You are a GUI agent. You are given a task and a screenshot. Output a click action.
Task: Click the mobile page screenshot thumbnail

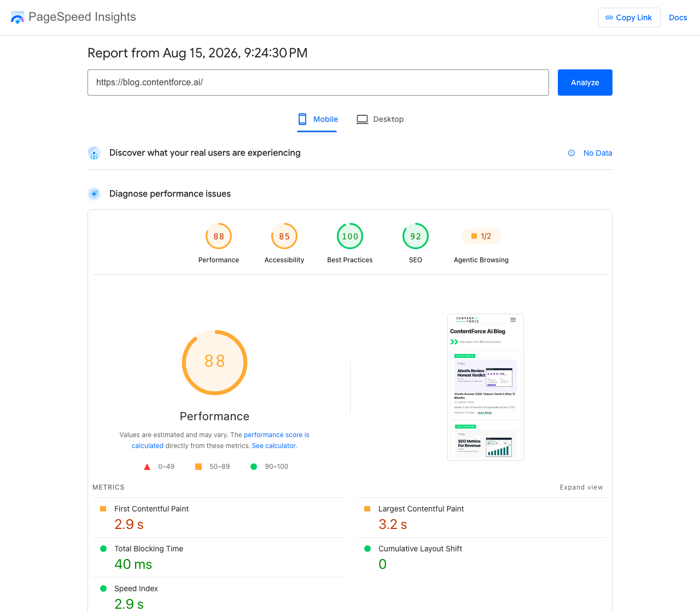click(x=486, y=387)
